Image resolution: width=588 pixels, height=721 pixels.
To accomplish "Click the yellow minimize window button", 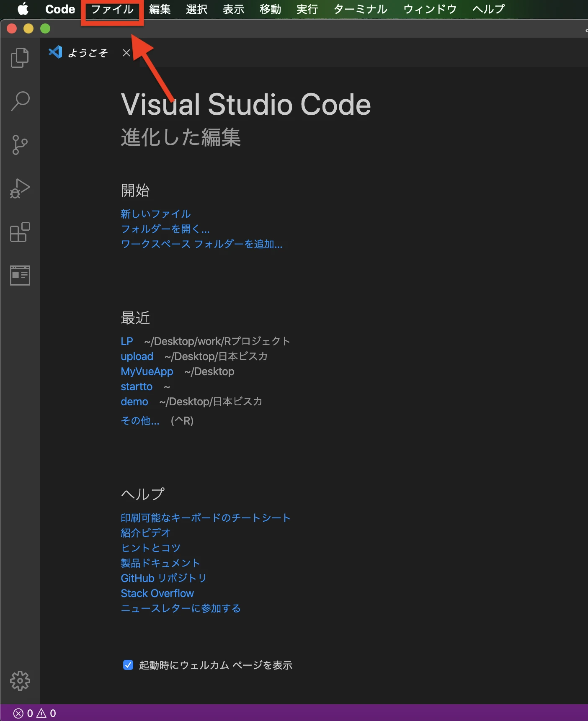I will (28, 28).
